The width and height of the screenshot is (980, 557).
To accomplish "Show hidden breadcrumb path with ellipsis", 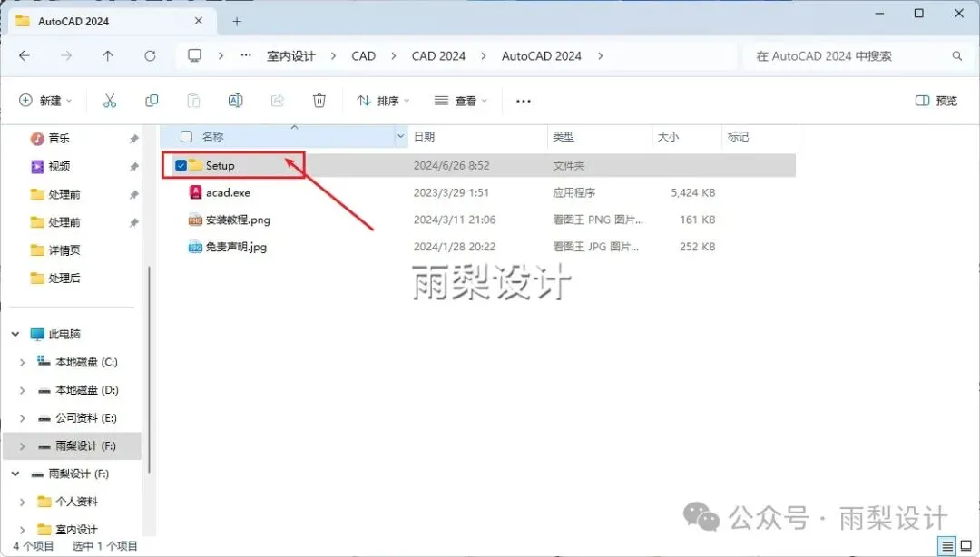I will (246, 55).
